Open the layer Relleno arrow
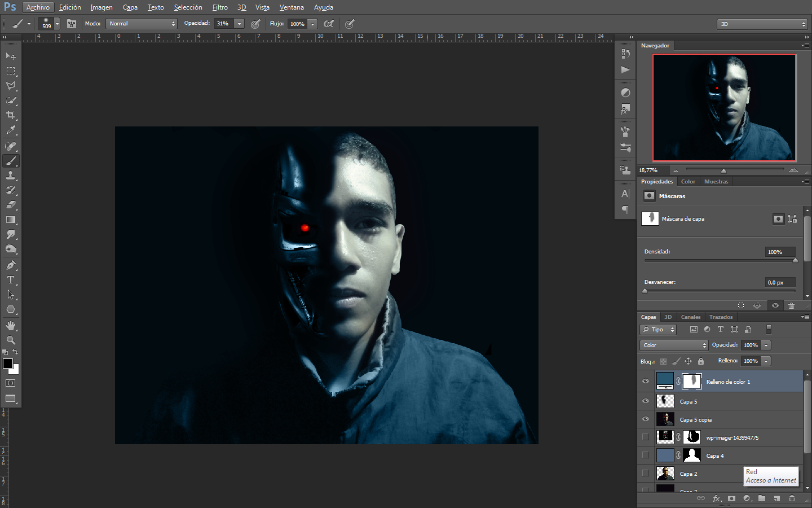Screen dimensions: 812x508 pos(766,361)
